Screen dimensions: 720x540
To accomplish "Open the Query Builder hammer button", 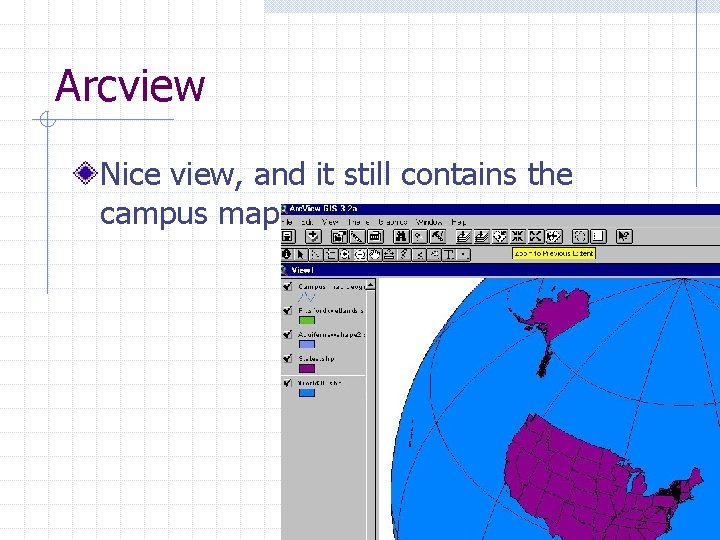I will [x=438, y=236].
